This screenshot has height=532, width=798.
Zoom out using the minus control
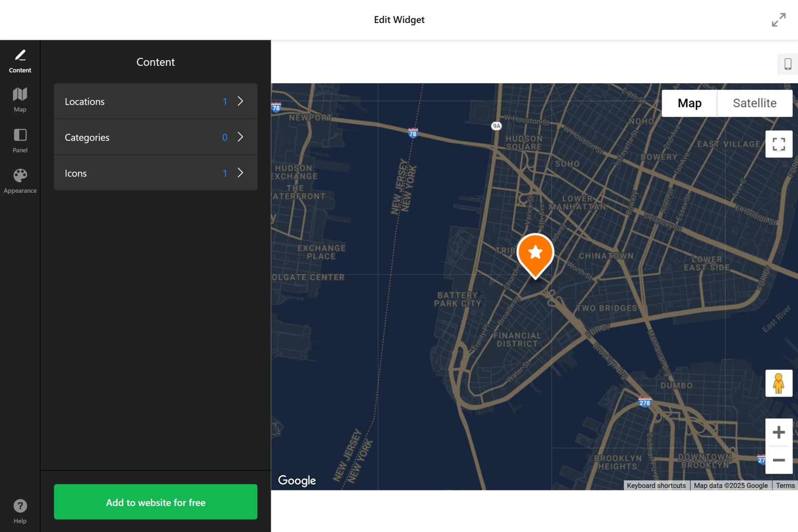[x=779, y=460]
